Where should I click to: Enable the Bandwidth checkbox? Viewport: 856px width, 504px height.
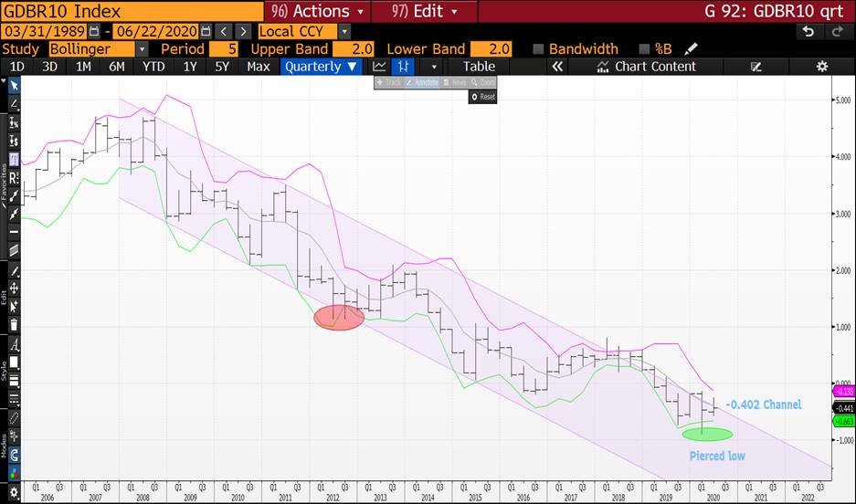[538, 49]
